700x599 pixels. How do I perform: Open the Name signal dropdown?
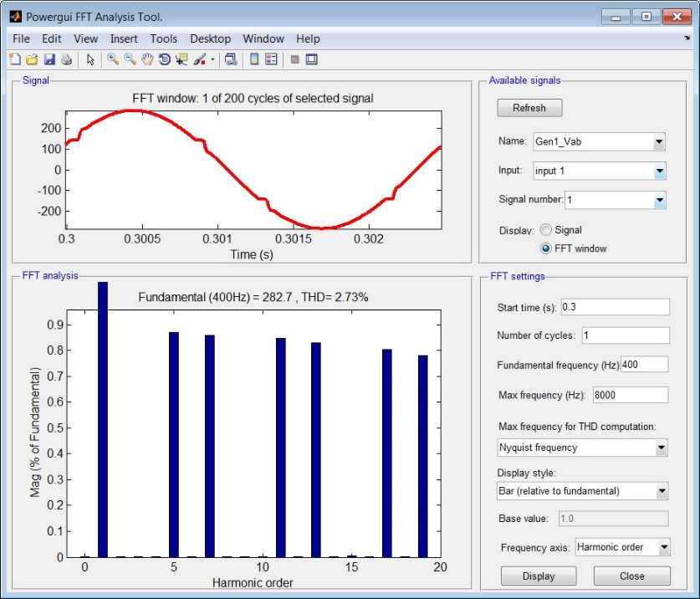click(x=660, y=141)
